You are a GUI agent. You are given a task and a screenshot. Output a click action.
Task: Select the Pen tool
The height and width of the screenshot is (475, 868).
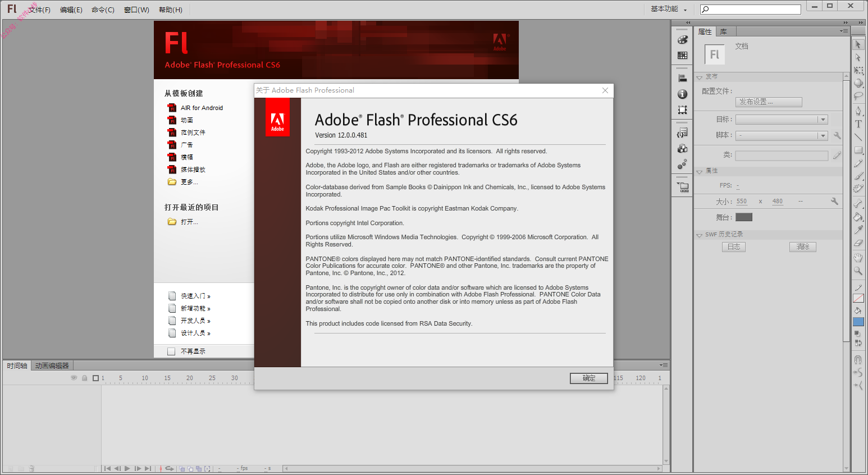(858, 111)
